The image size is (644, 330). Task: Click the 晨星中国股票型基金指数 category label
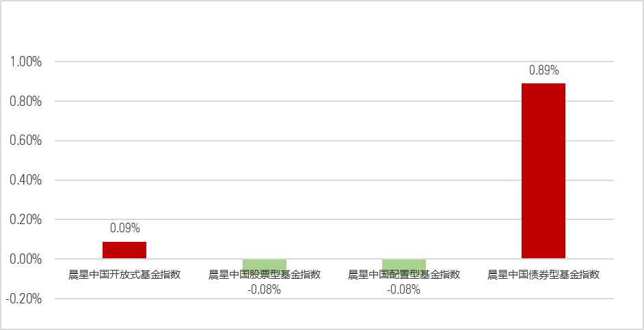point(264,275)
